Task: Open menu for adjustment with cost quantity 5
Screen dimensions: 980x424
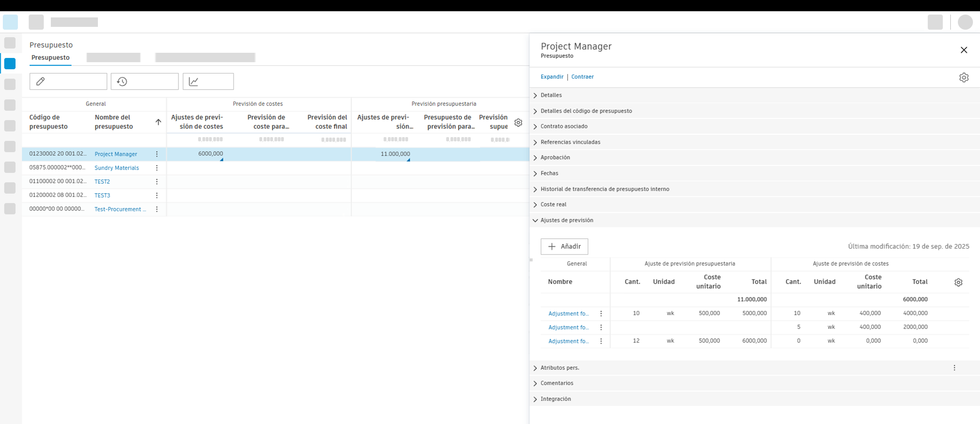Action: click(x=601, y=327)
